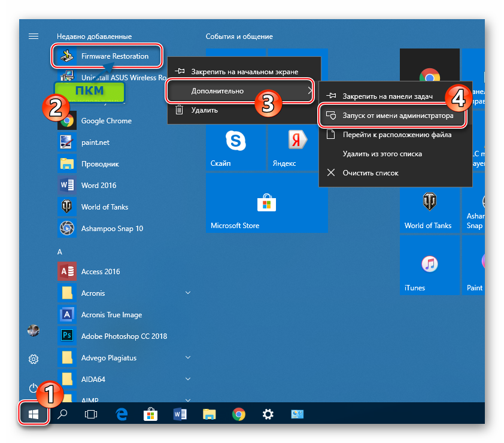Open the 'Дополнительно' submenu entry
Image resolution: width=504 pixels, height=443 pixels.
pos(240,91)
